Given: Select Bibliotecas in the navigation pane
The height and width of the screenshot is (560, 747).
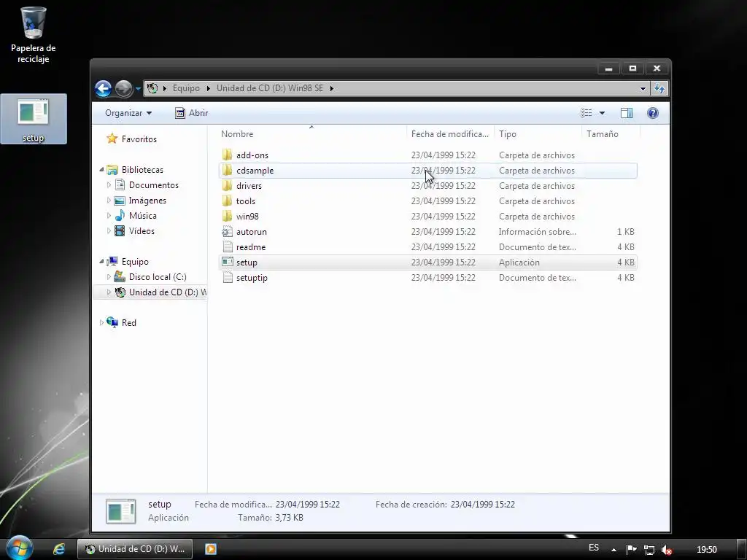Looking at the screenshot, I should pyautogui.click(x=142, y=169).
